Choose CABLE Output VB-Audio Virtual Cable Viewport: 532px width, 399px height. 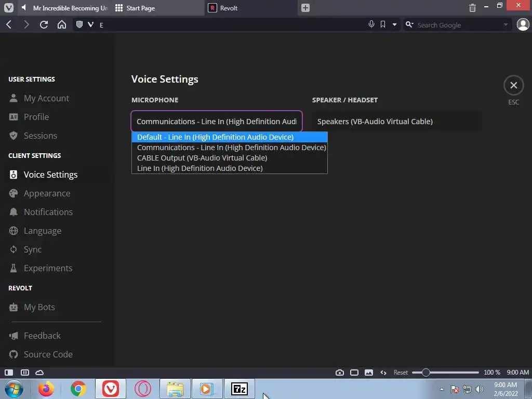coord(229,158)
